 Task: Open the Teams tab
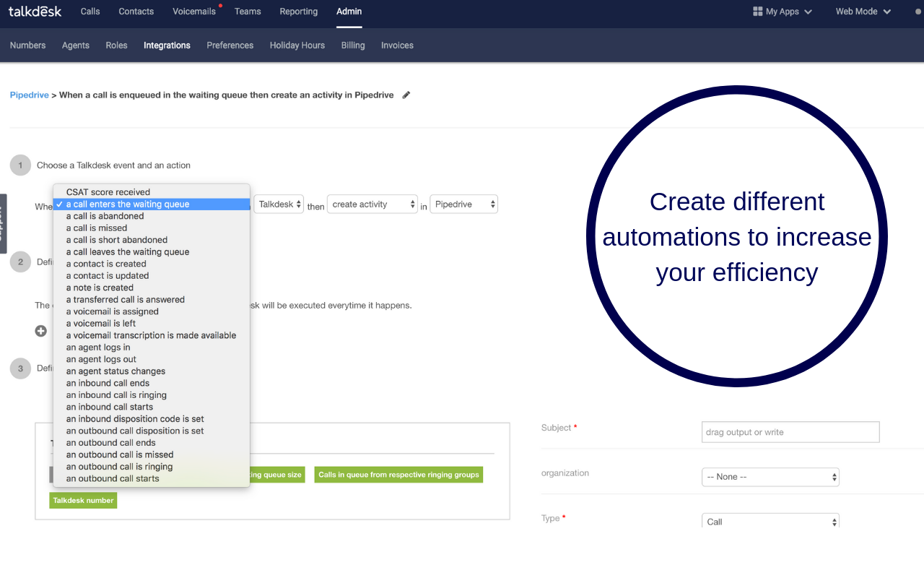(x=248, y=12)
